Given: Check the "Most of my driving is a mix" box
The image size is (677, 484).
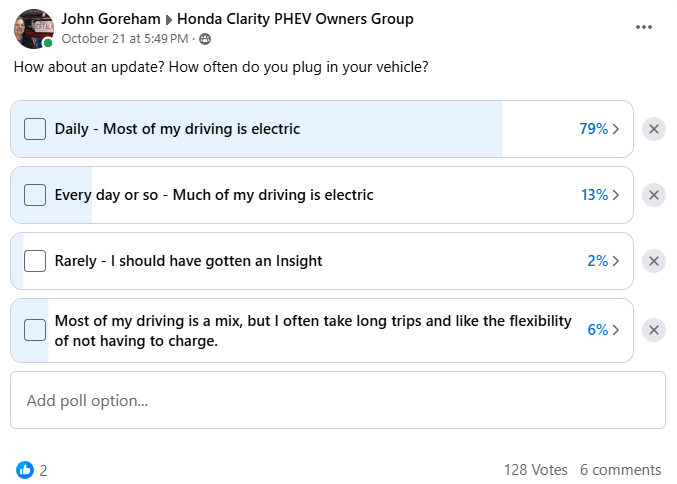Looking at the screenshot, I should click(x=35, y=330).
